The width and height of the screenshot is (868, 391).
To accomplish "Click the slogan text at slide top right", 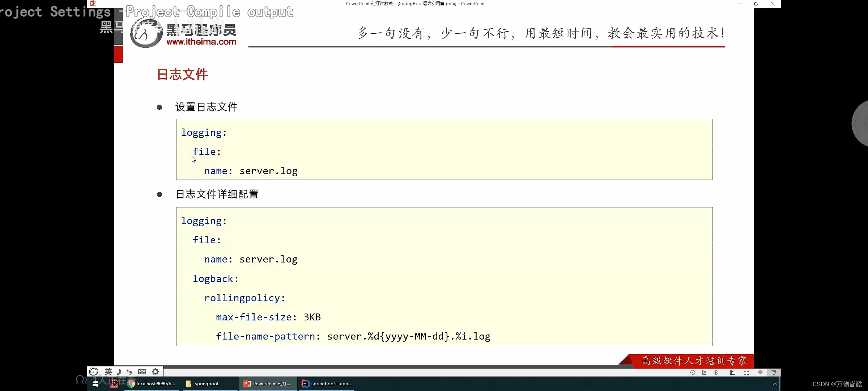I will pos(541,33).
